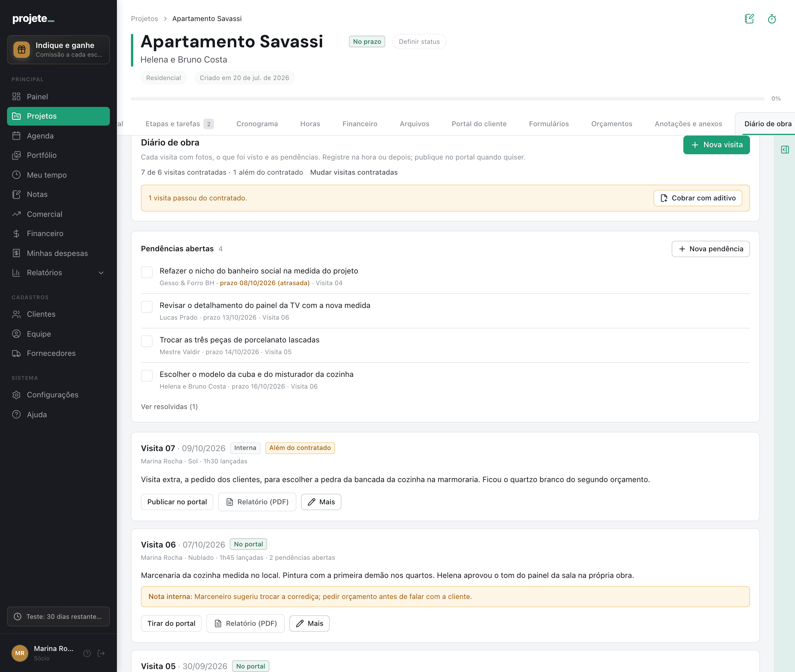Check off 'Revisar o detalhamento do painel' task

click(x=147, y=307)
